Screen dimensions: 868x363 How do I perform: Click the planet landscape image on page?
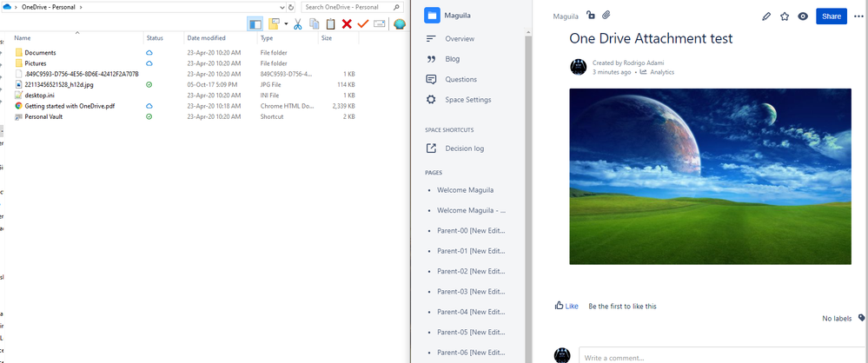tap(710, 176)
